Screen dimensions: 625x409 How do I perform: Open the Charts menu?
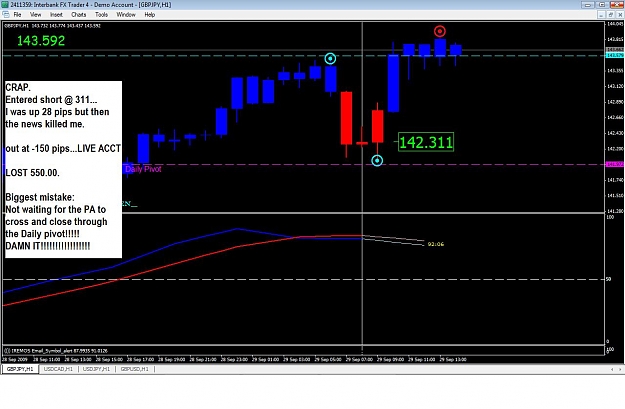click(x=79, y=15)
